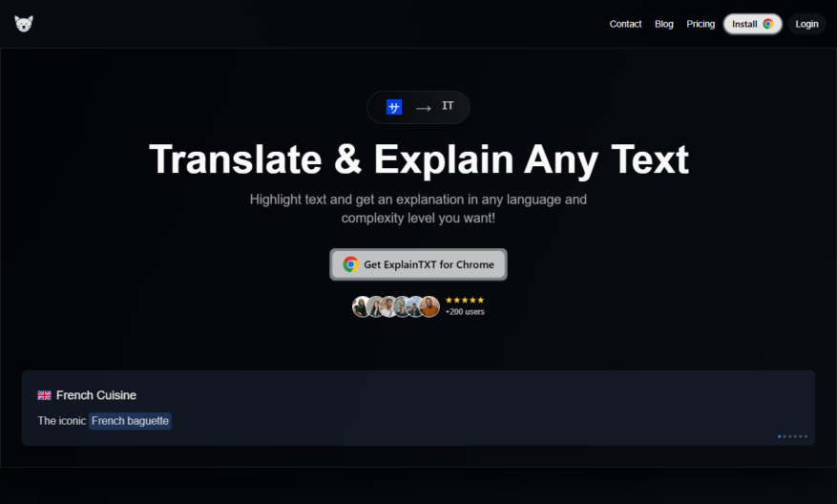This screenshot has width=837, height=504.
Task: Click the five-star rating
Action: coord(465,300)
